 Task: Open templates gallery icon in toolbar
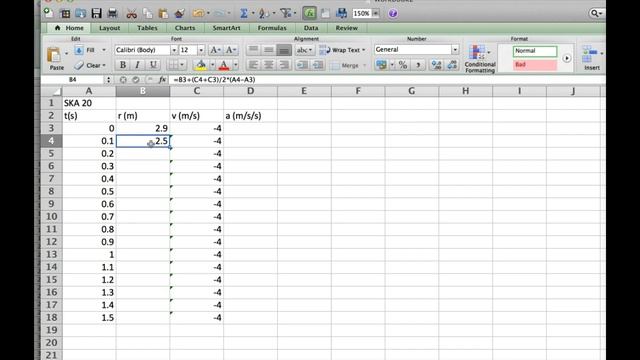pyautogui.click(x=65, y=13)
